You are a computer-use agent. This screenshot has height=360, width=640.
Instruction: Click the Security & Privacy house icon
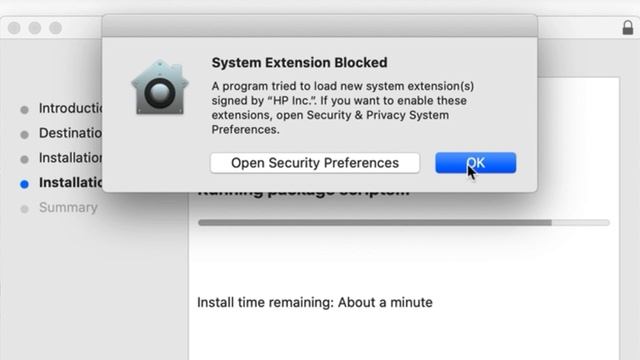160,87
